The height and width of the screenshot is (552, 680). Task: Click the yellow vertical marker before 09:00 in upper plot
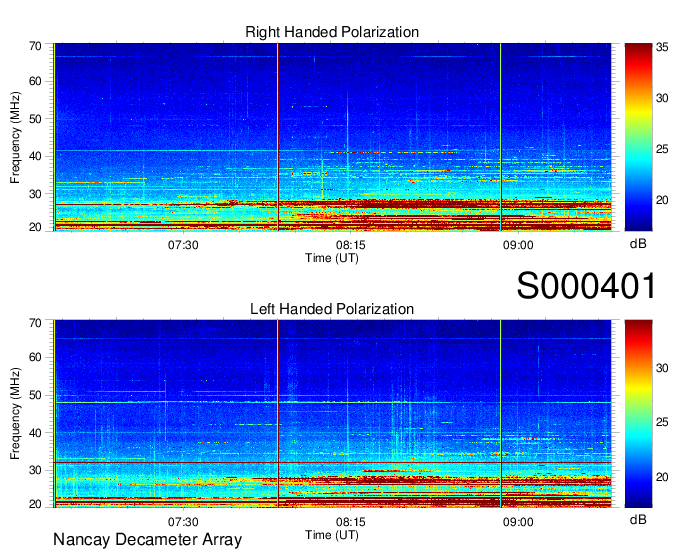pyautogui.click(x=500, y=137)
